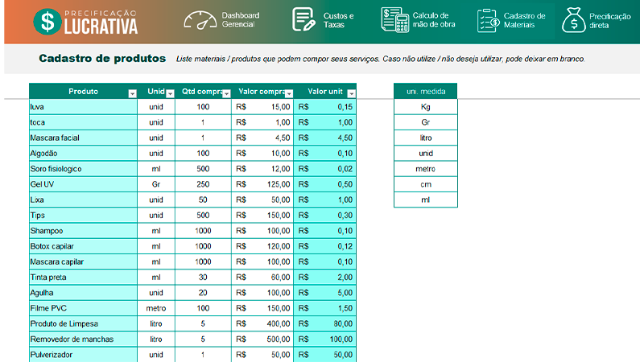Click the Precificação Lucrativa dollar logo
The width and height of the screenshot is (644, 362).
[47, 22]
